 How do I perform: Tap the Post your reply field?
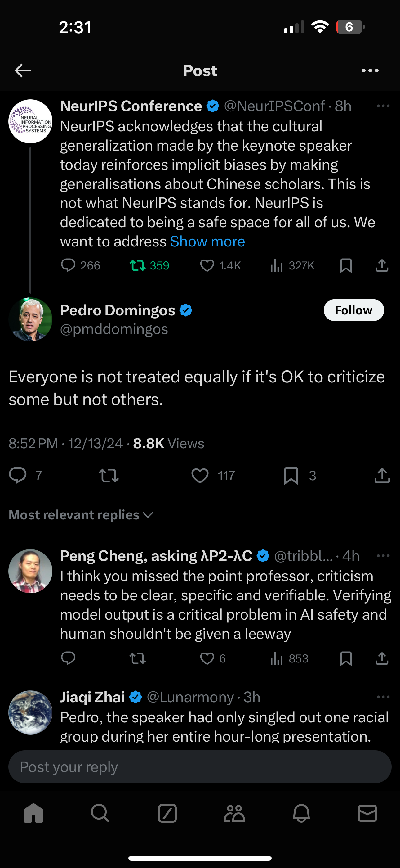point(200,767)
